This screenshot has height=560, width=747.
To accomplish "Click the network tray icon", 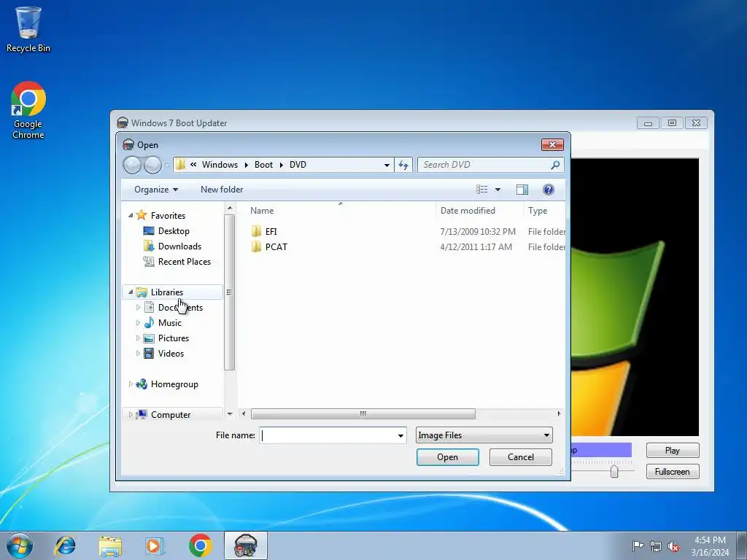I will click(656, 546).
